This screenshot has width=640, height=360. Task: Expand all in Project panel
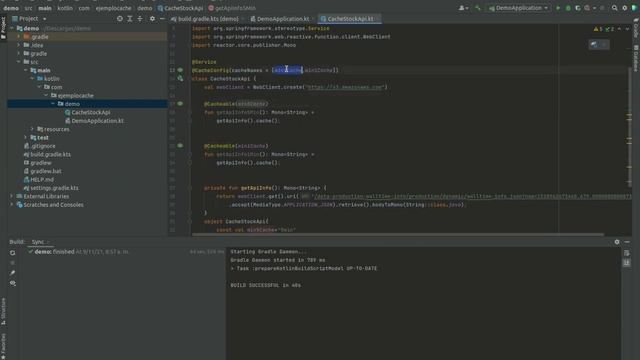click(x=130, y=18)
